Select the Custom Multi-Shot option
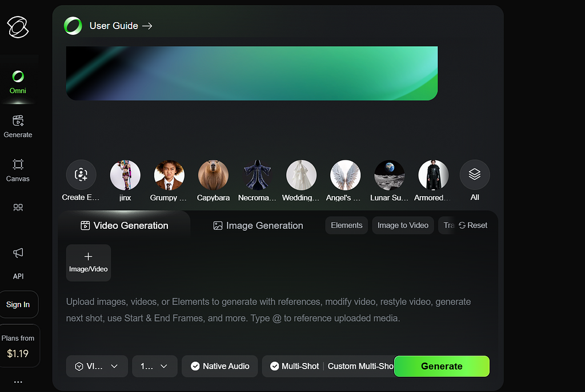The height and width of the screenshot is (392, 585). coord(360,366)
